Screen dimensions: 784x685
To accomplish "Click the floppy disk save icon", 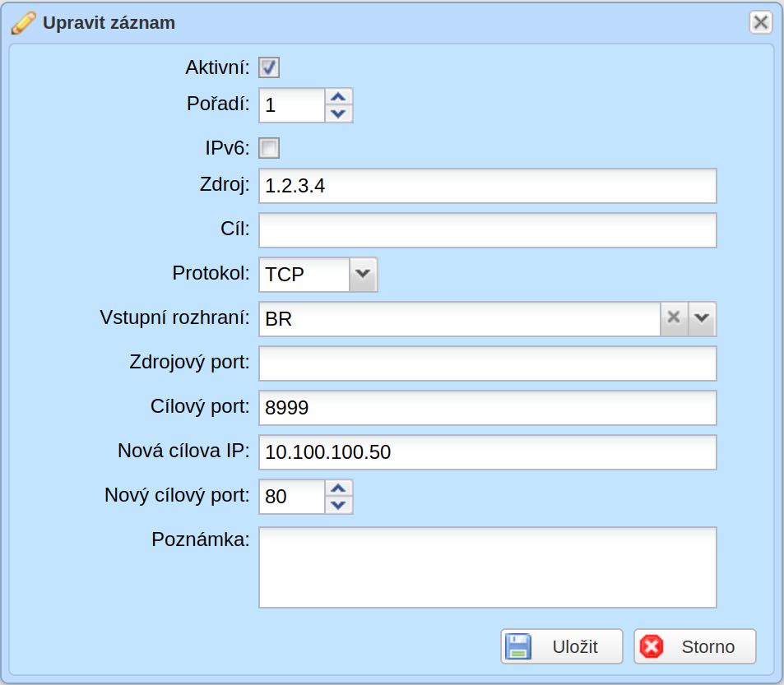I will click(518, 646).
